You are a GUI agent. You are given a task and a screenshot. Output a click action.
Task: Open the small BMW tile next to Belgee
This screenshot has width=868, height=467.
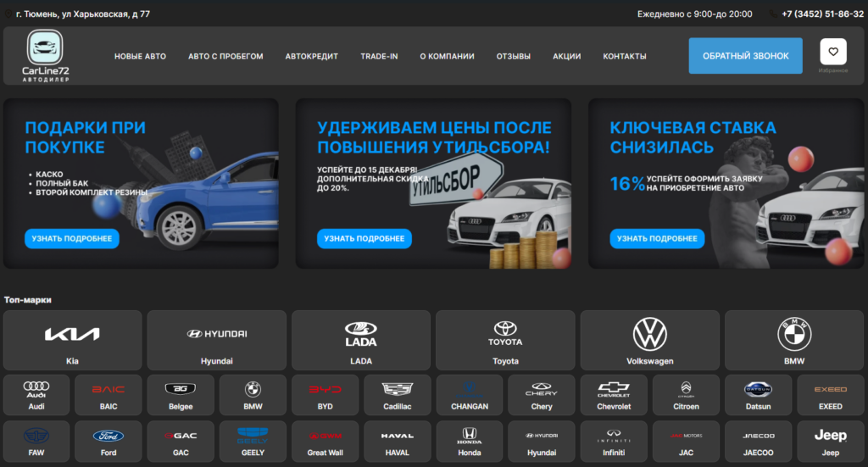coord(253,395)
